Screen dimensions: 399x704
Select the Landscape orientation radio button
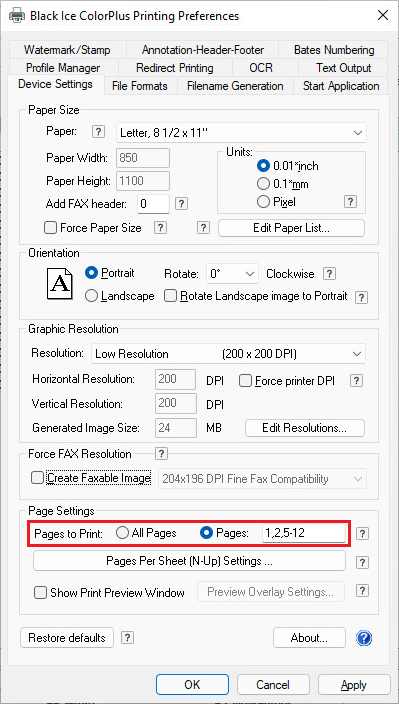click(91, 296)
